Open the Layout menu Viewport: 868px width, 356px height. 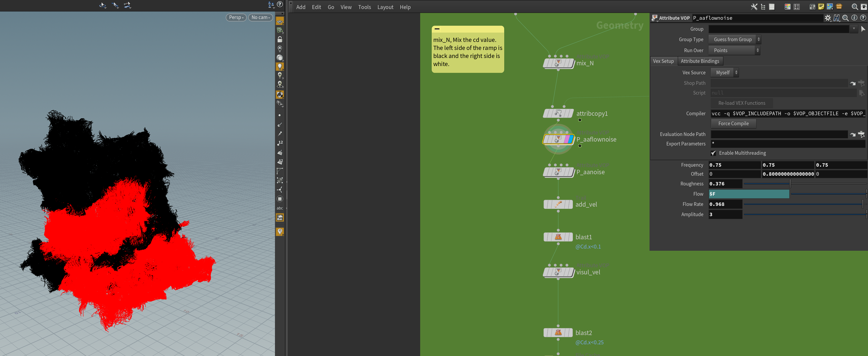385,7
